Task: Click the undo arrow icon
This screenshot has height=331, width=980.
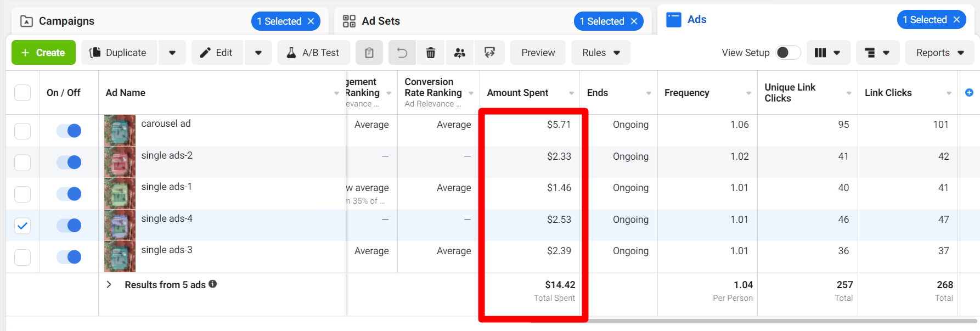Action: point(402,53)
